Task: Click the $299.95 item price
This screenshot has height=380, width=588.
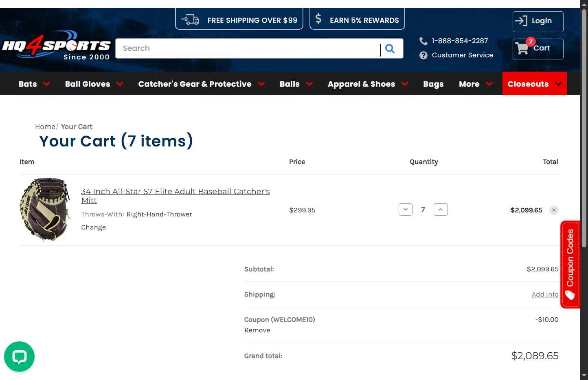Action: [x=302, y=210]
